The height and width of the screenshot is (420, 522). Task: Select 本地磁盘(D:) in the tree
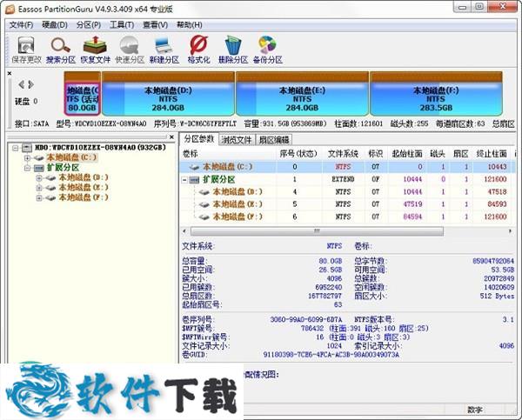(84, 177)
